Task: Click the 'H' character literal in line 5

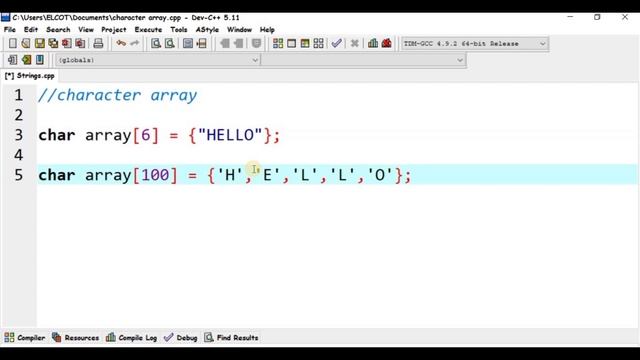Action: tap(230, 175)
